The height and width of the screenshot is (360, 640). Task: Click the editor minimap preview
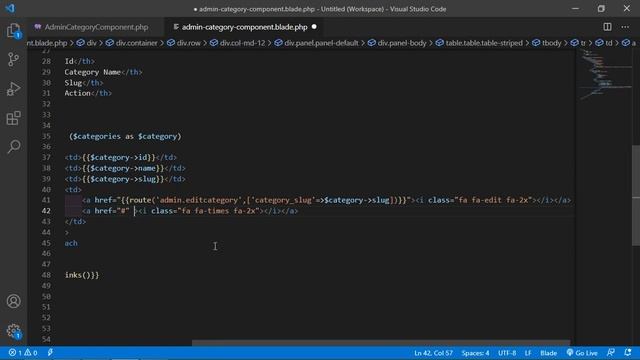pyautogui.click(x=604, y=73)
